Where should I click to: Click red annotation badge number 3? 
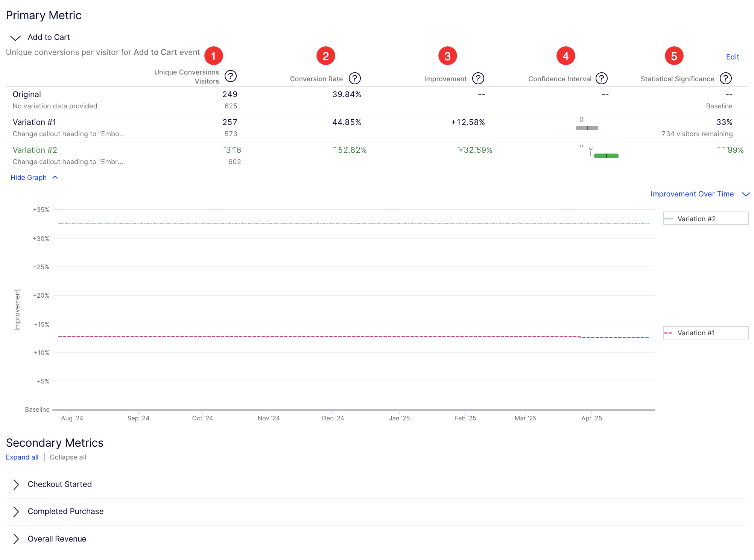click(447, 56)
